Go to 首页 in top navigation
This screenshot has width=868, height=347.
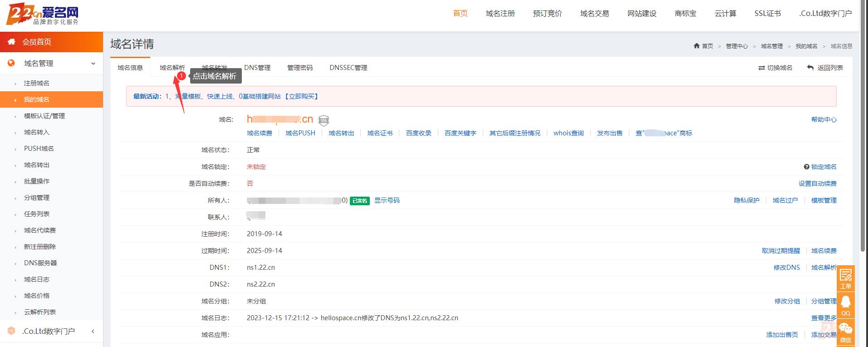[461, 14]
